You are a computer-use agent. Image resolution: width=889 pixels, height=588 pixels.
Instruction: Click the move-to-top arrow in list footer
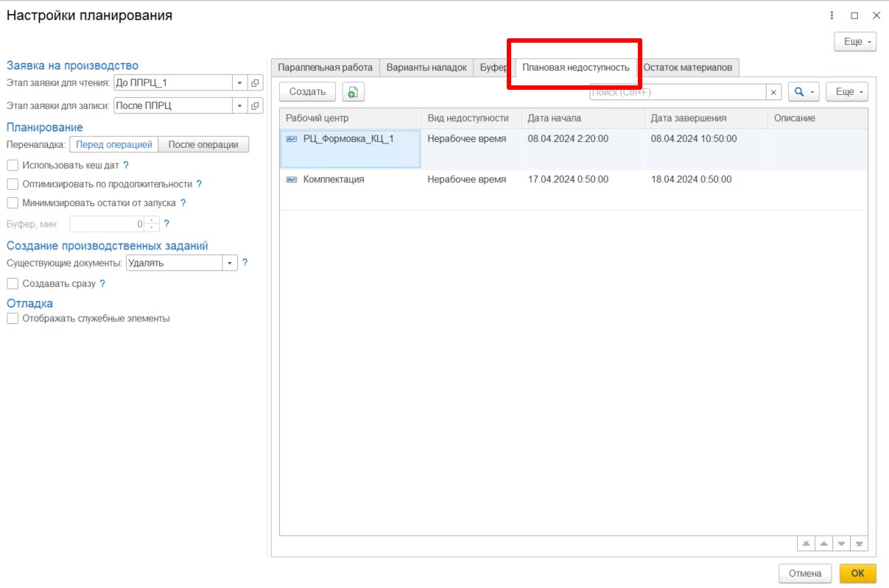point(807,544)
